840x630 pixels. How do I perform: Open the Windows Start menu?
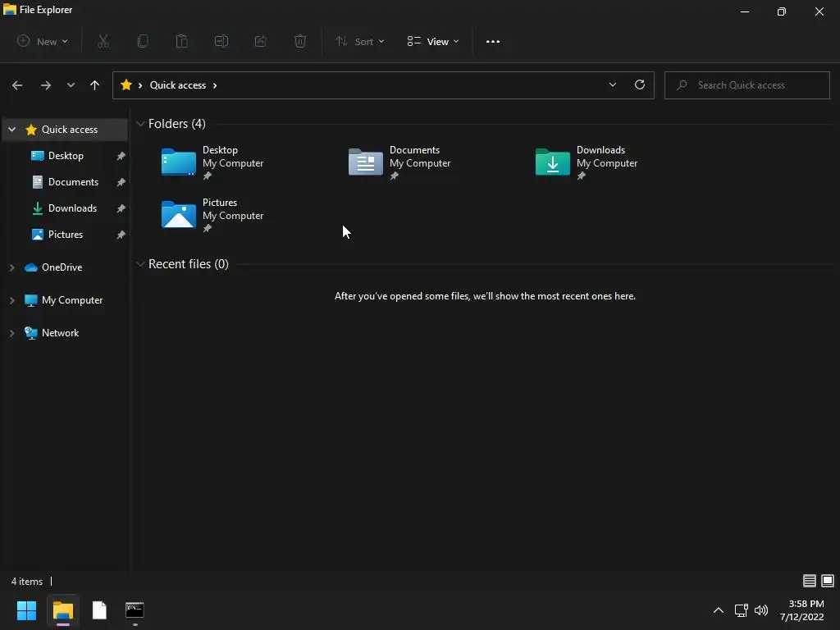[x=26, y=610]
